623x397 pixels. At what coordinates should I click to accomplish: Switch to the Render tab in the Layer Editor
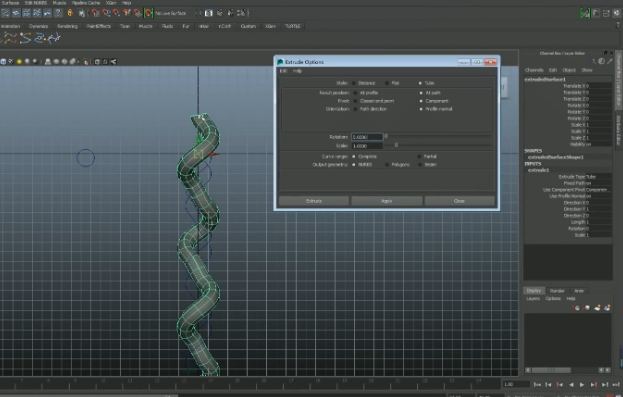click(557, 290)
